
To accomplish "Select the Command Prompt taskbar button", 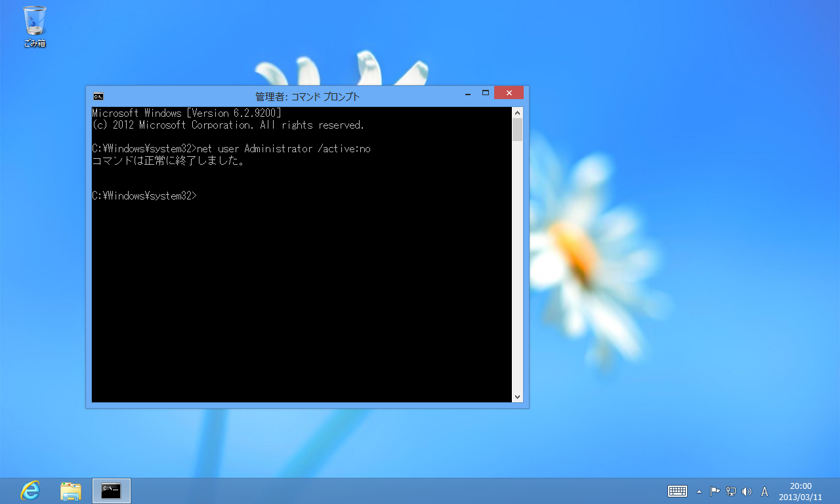I will pos(112,490).
